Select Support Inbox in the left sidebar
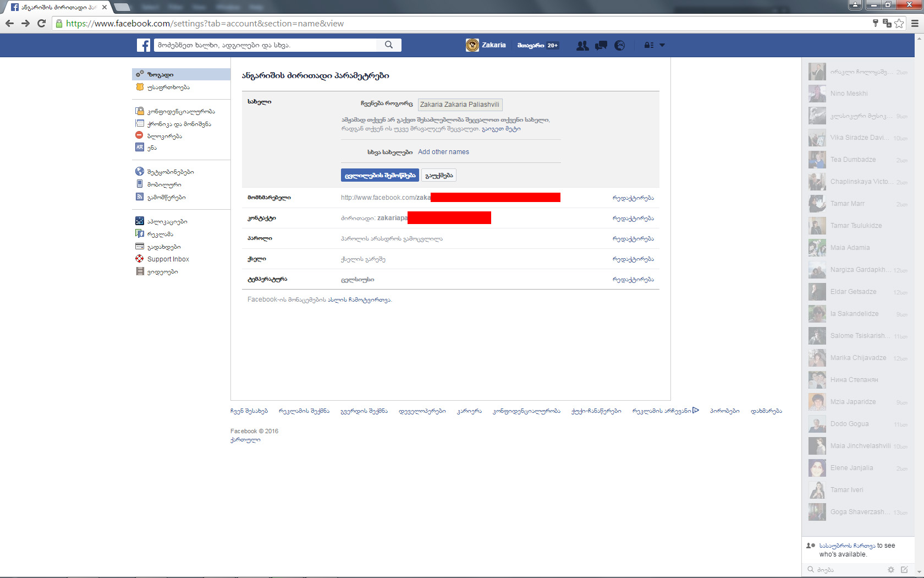 [168, 259]
